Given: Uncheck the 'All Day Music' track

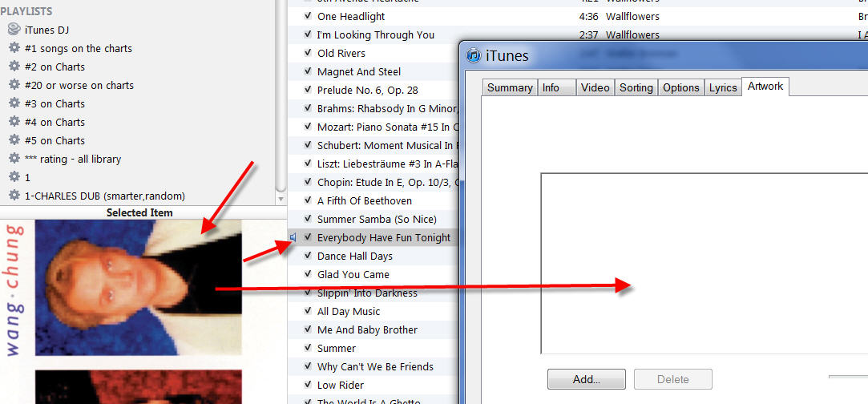Looking at the screenshot, I should pyautogui.click(x=308, y=311).
